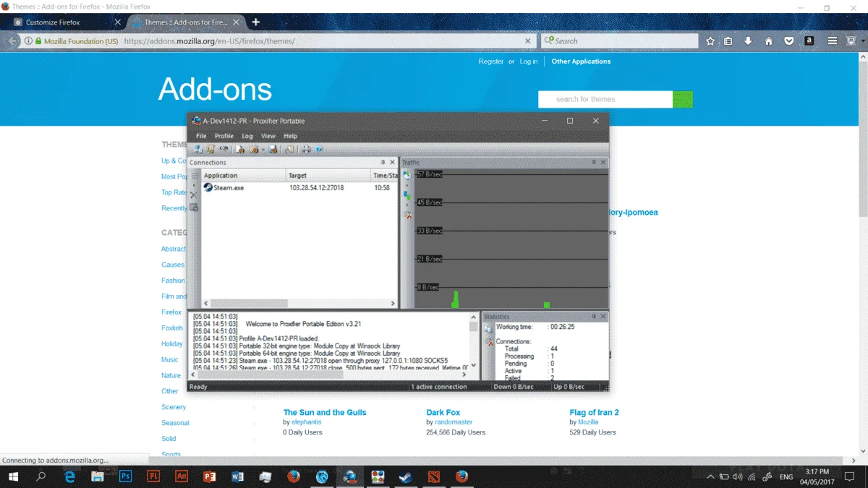Show Firefox bookmarks list icon
The height and width of the screenshot is (488, 868).
[x=728, y=41]
